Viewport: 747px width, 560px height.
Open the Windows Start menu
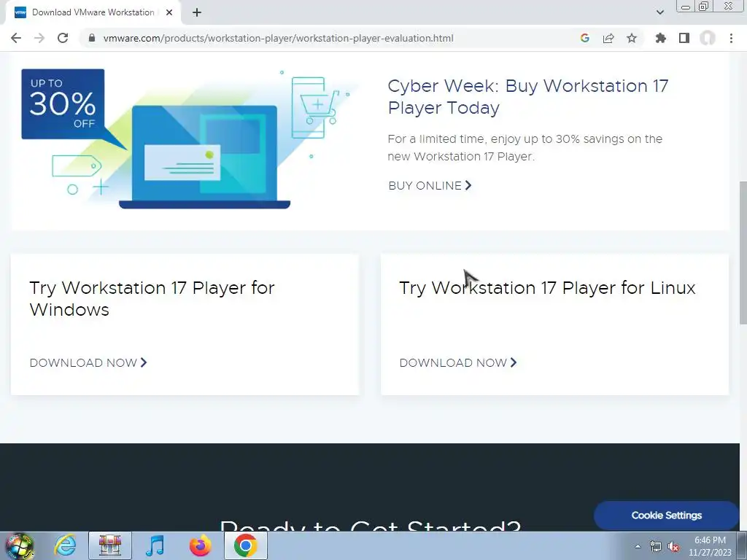click(19, 546)
